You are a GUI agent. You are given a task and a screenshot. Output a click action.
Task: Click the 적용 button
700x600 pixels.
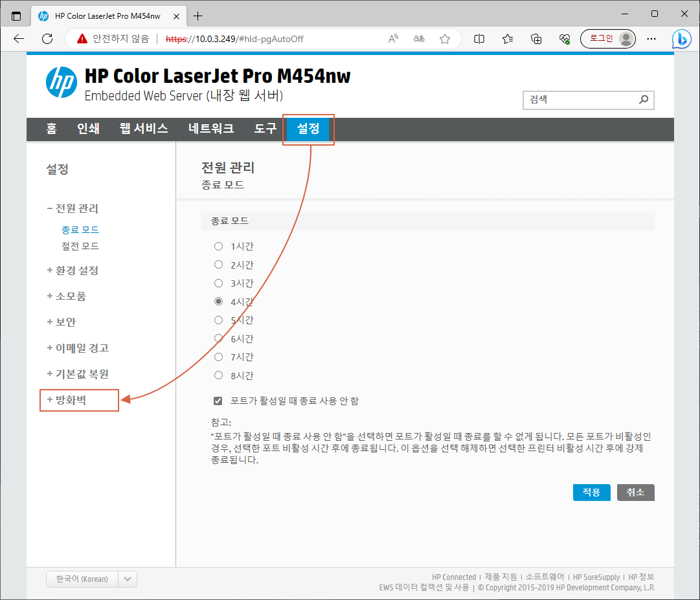click(x=591, y=493)
